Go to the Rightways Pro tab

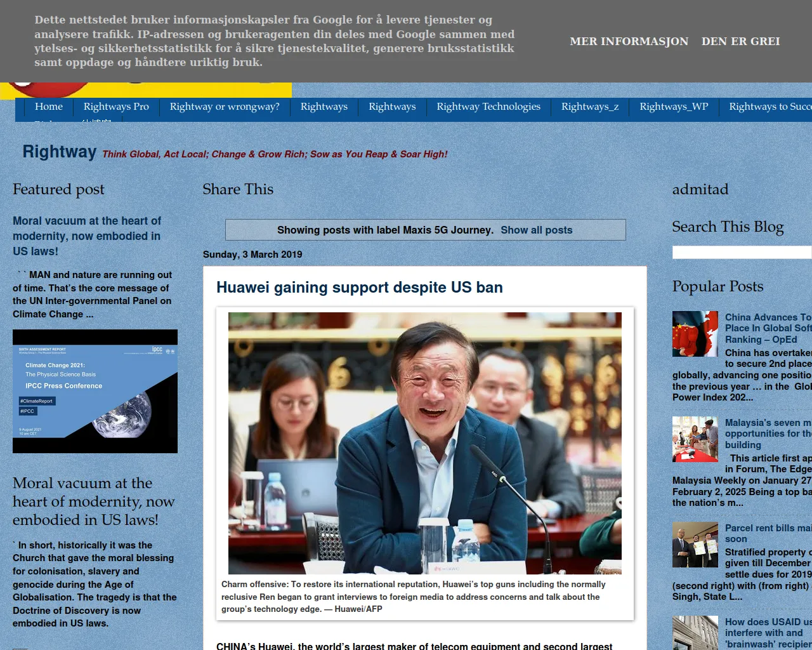click(116, 107)
